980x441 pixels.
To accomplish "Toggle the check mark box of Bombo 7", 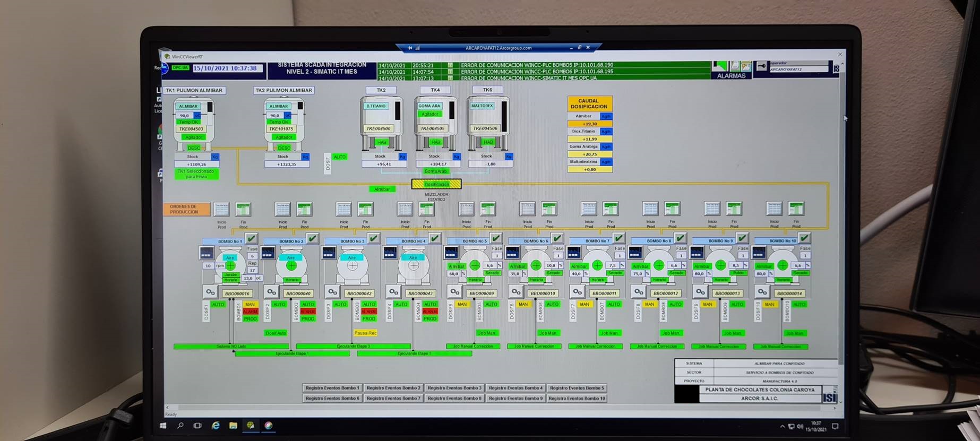I will pyautogui.click(x=618, y=238).
